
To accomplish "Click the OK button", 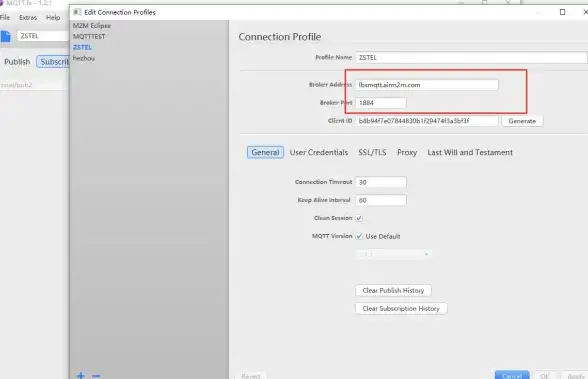I will (x=544, y=376).
